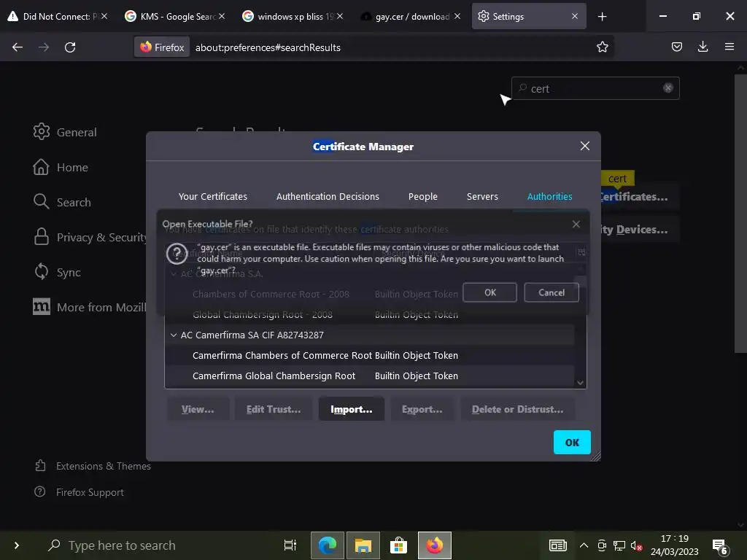The width and height of the screenshot is (747, 560).
Task: Click the network tray icon
Action: (619, 545)
